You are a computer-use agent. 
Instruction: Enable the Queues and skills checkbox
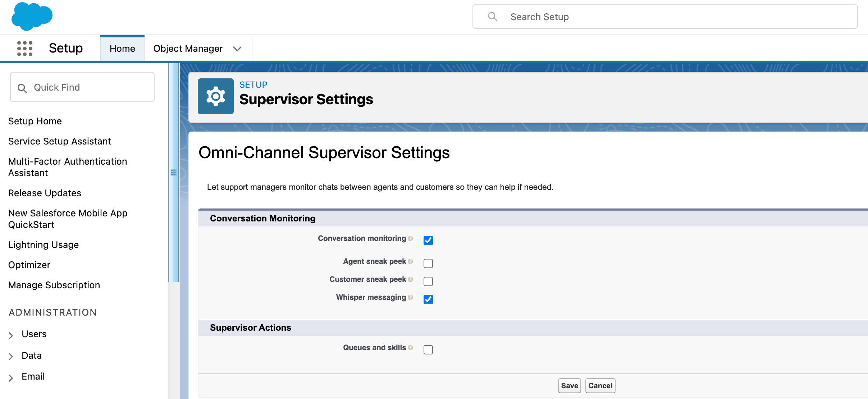tap(428, 350)
